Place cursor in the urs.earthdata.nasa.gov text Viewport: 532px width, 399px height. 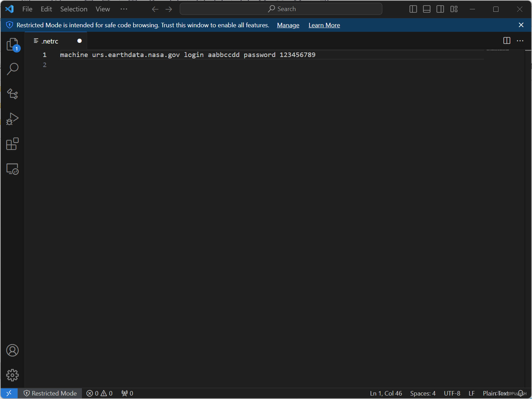[136, 55]
